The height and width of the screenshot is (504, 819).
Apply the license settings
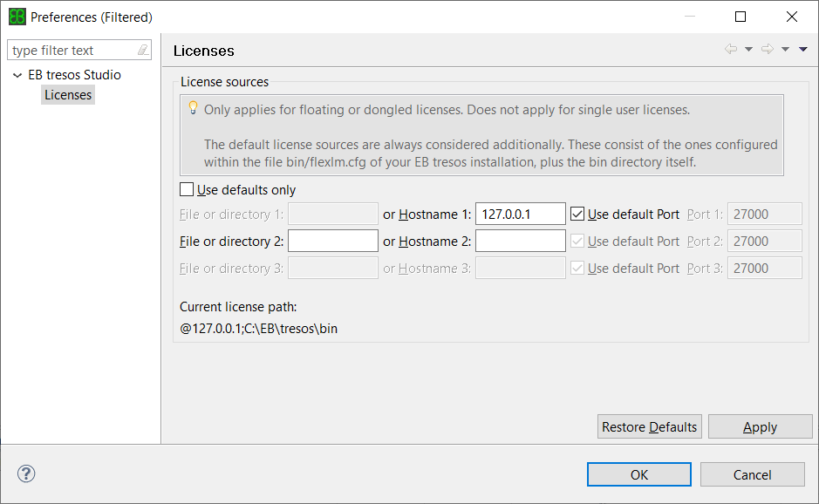coord(760,426)
